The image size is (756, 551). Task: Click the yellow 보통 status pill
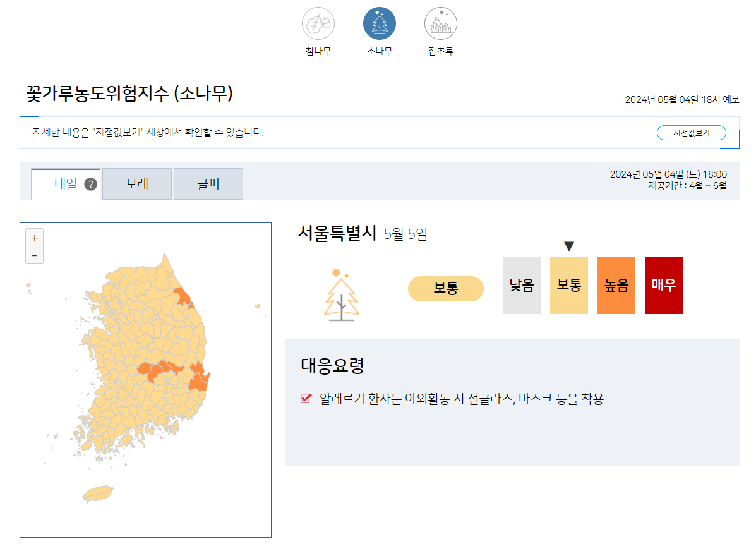[445, 288]
